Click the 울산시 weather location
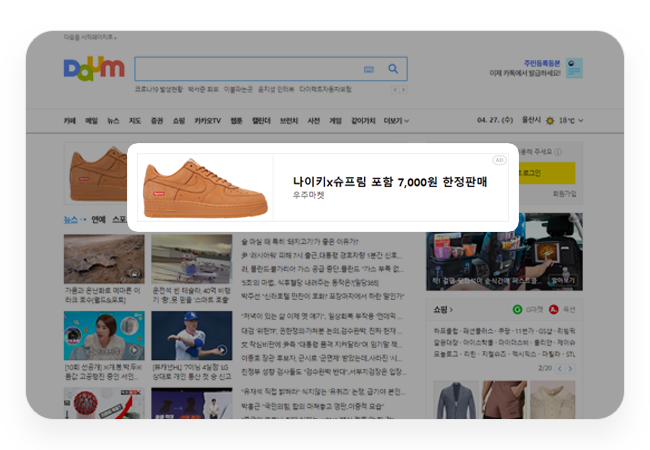 [531, 120]
